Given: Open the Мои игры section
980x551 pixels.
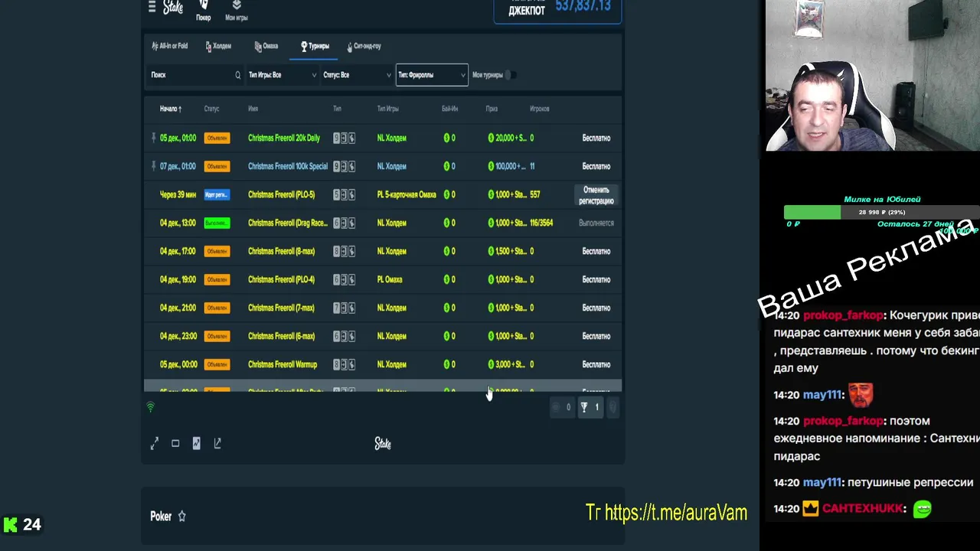Looking at the screenshot, I should tap(237, 11).
